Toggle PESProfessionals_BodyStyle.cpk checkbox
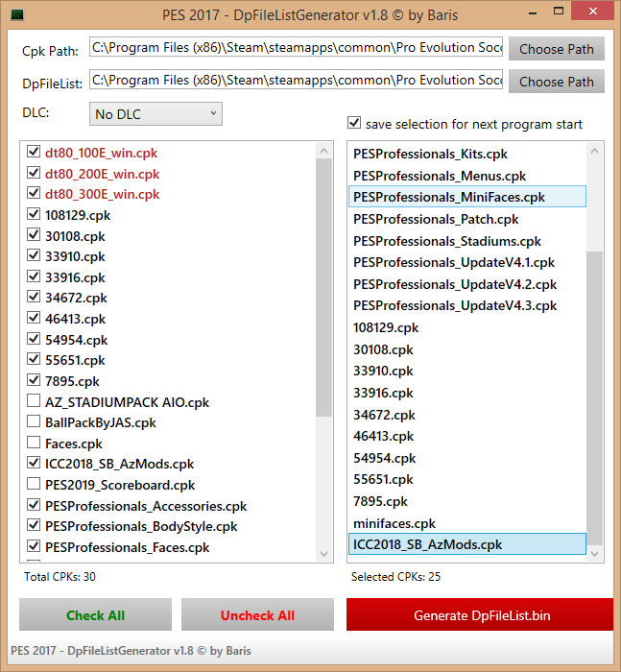This screenshot has width=621, height=672. pyautogui.click(x=34, y=524)
